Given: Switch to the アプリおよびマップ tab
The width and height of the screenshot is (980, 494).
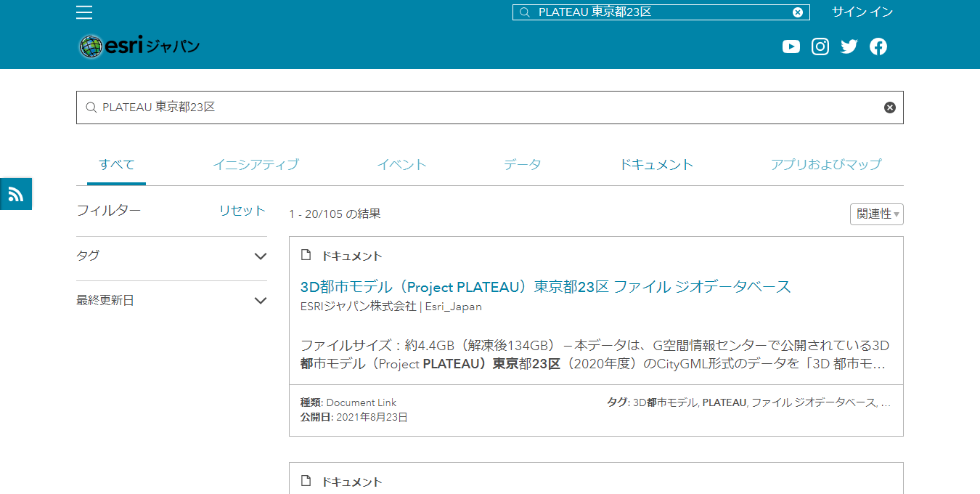Looking at the screenshot, I should (x=826, y=165).
